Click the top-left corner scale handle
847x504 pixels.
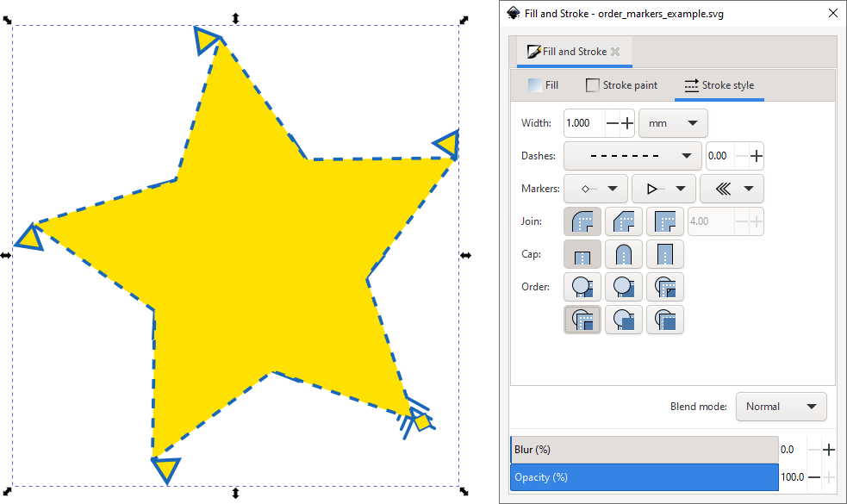coord(7,20)
